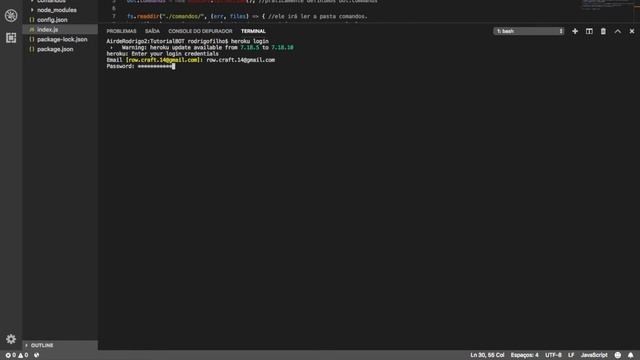Open notifications bell in the status bar

pyautogui.click(x=631, y=355)
